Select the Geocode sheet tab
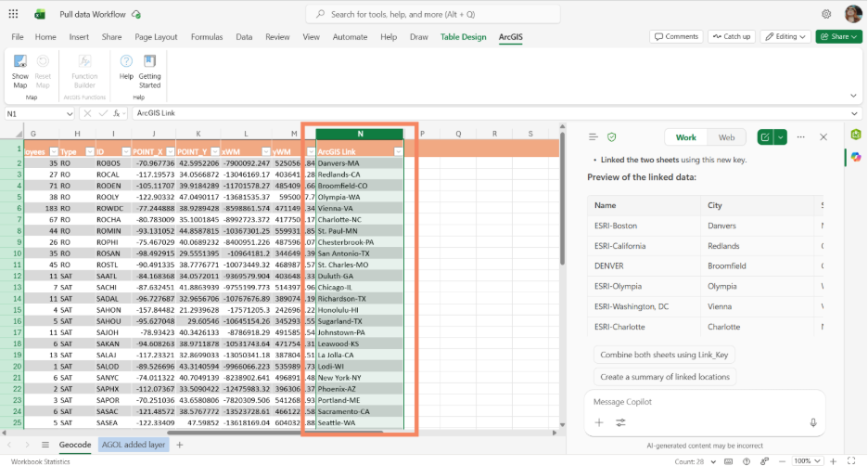The image size is (868, 466). (x=75, y=445)
